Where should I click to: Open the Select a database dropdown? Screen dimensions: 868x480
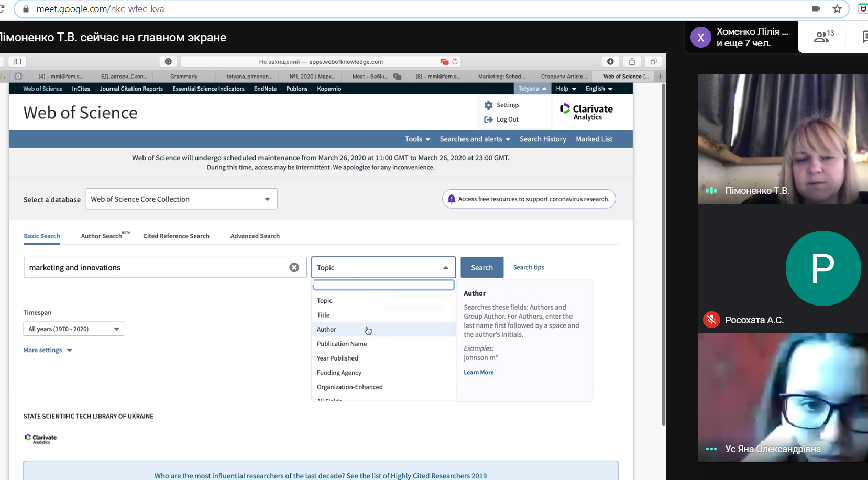pyautogui.click(x=181, y=199)
